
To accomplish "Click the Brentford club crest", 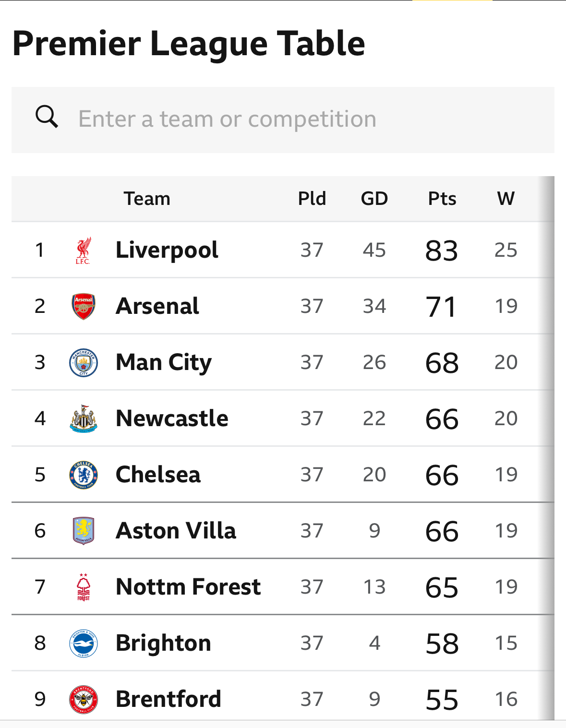I will (84, 699).
